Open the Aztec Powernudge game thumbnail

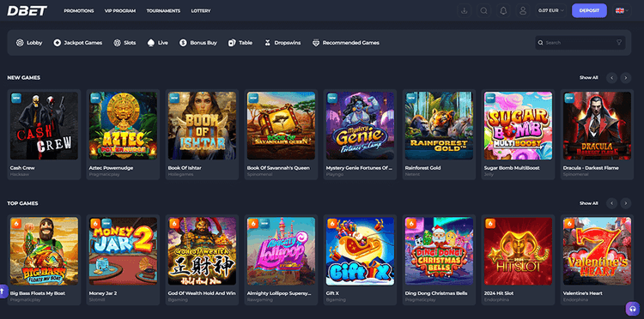tap(123, 125)
